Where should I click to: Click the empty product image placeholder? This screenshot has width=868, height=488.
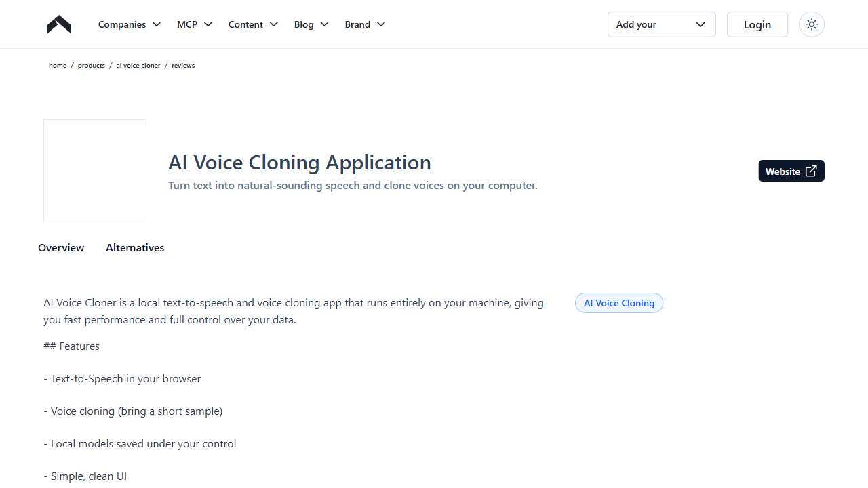pos(94,170)
